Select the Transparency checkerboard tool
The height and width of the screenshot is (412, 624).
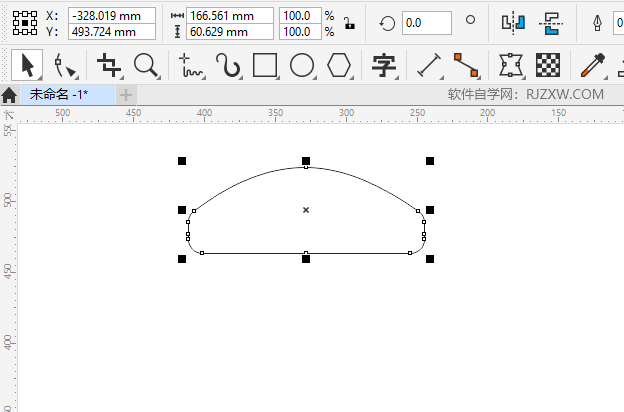pyautogui.click(x=548, y=65)
